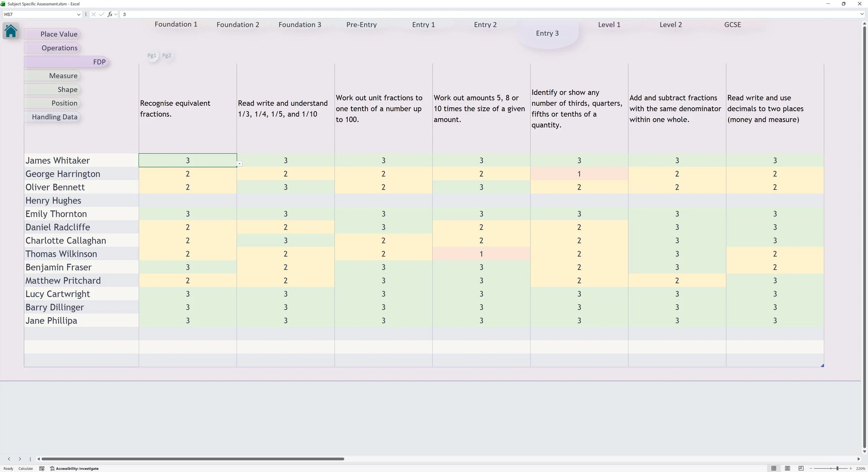
Task: Open the Place Value section
Action: 52,34
